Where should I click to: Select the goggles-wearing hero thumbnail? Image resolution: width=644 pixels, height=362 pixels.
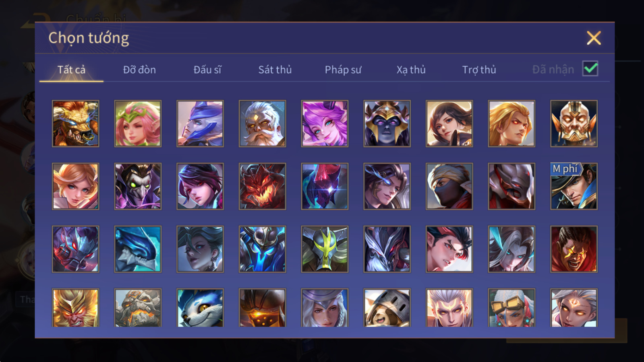511,308
